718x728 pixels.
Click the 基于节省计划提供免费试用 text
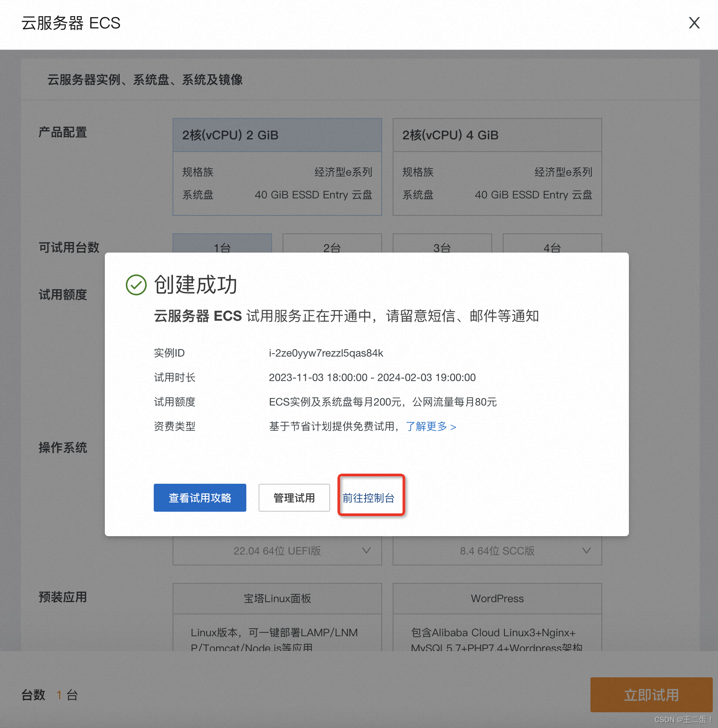click(x=331, y=426)
